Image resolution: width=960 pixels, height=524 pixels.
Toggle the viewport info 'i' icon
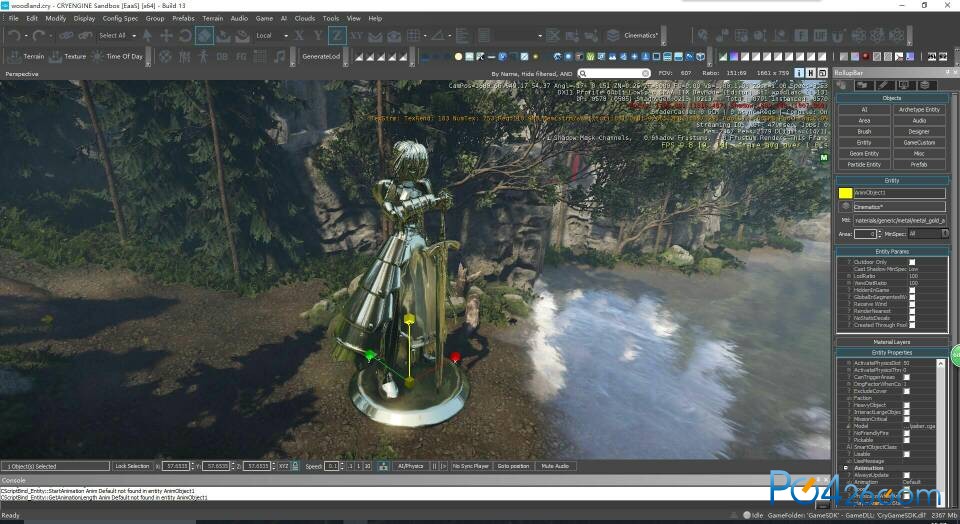click(x=800, y=73)
